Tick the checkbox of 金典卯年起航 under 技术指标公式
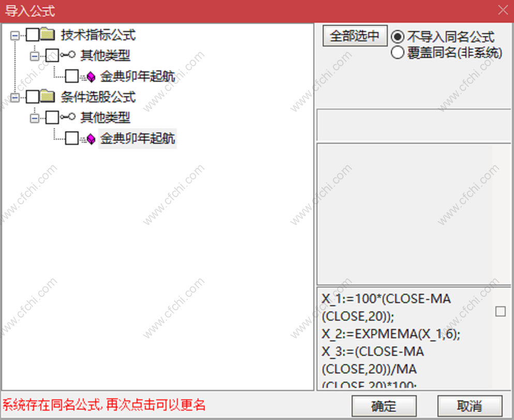Viewport: 514px width, 420px height. (x=72, y=76)
